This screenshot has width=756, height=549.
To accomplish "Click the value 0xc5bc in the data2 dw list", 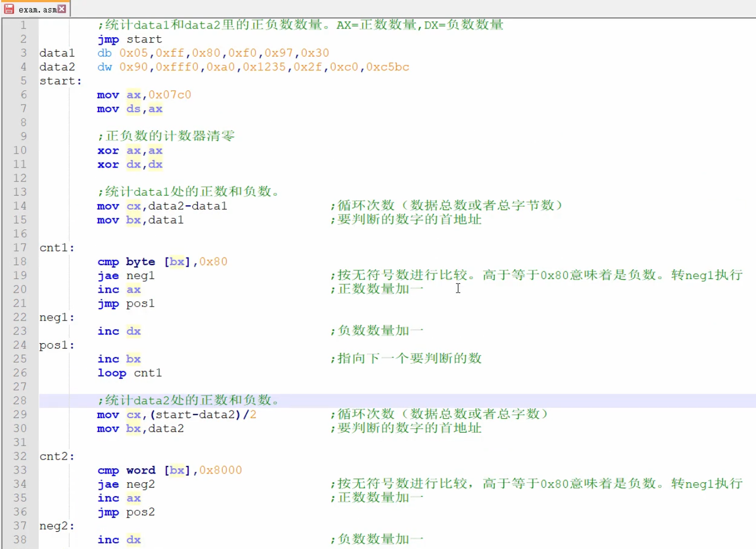I will click(388, 67).
